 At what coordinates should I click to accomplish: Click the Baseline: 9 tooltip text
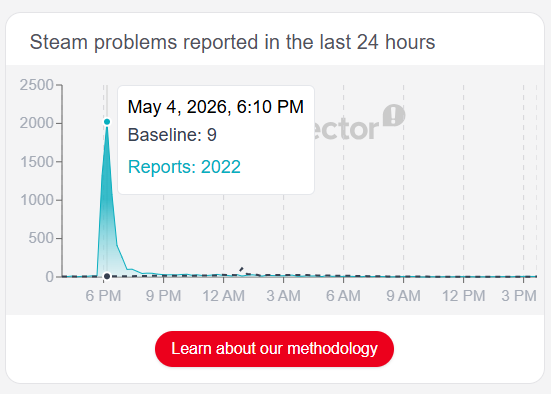[172, 135]
